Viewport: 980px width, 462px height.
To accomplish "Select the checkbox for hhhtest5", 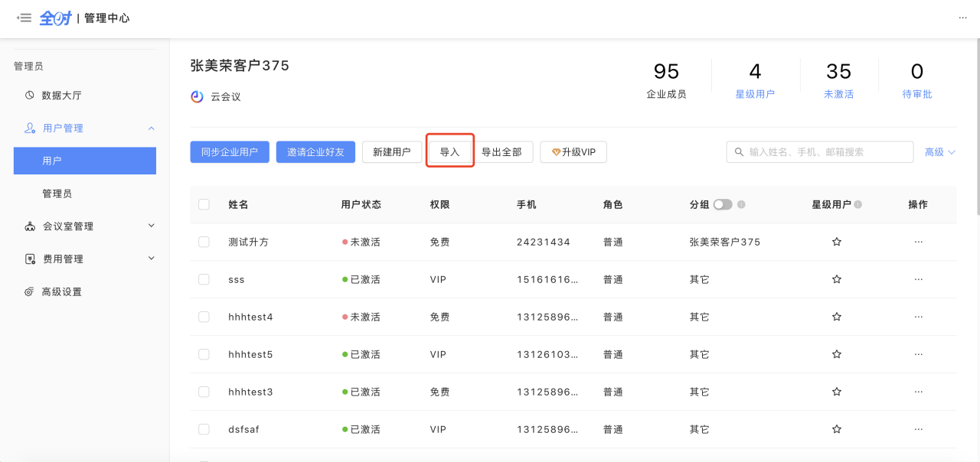I will 204,354.
